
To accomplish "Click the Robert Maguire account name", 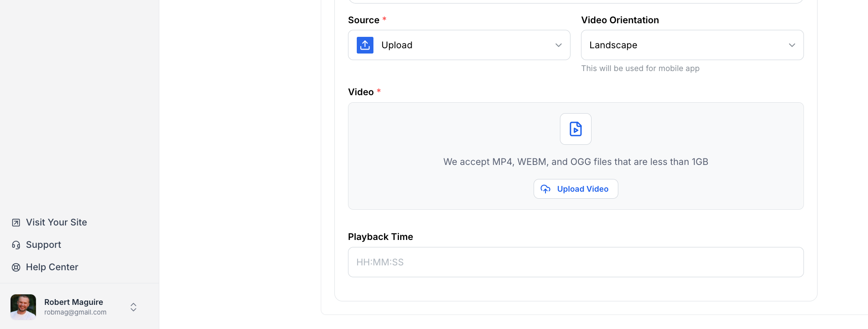I will pos(73,302).
